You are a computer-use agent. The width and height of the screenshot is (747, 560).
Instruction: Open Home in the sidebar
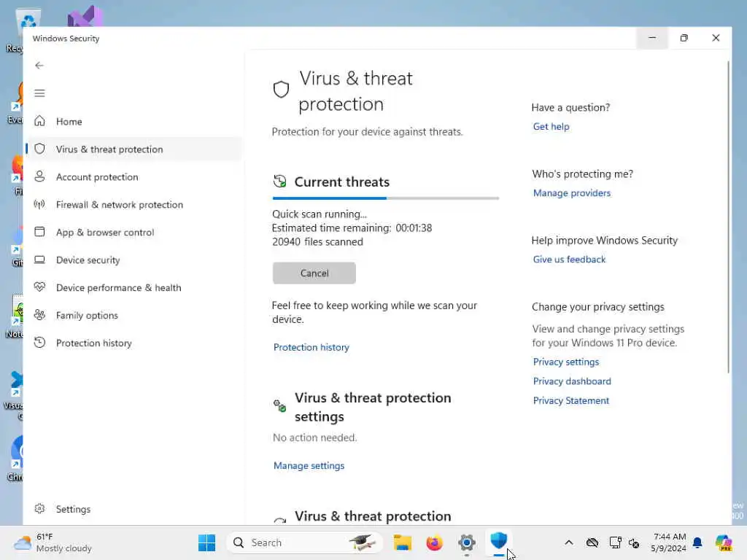point(135,122)
